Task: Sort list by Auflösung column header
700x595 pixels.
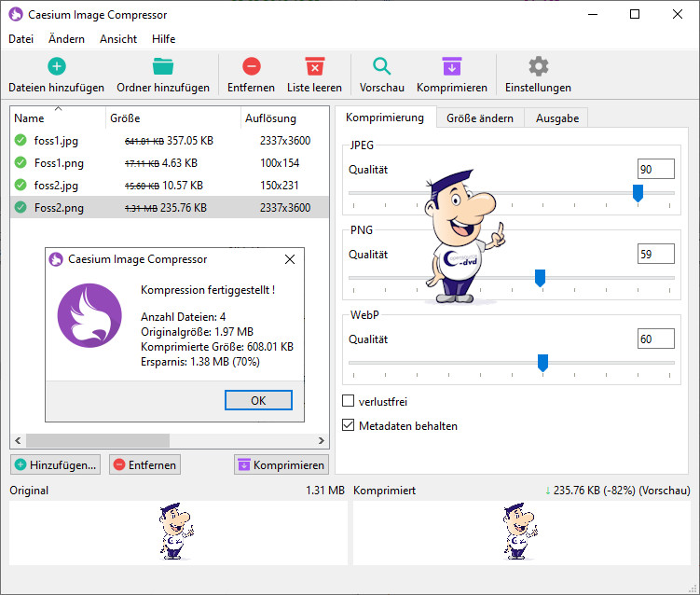Action: [x=270, y=118]
